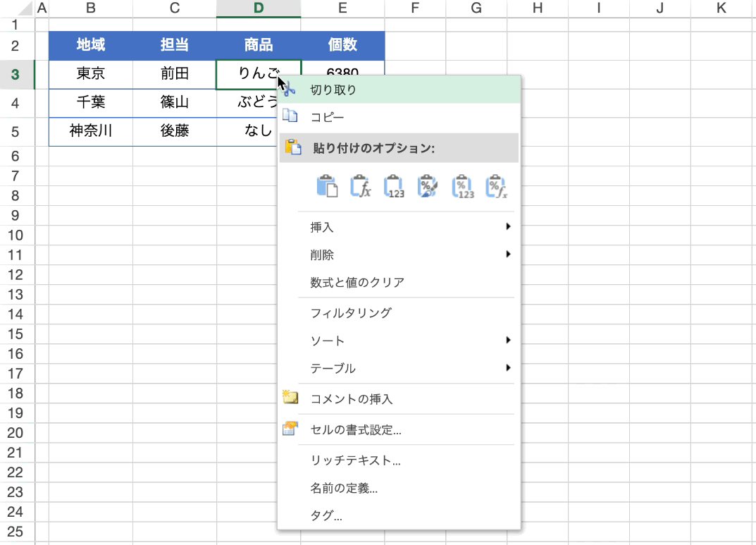Select the cell containing なし
This screenshot has height=545, width=756.
tap(247, 132)
